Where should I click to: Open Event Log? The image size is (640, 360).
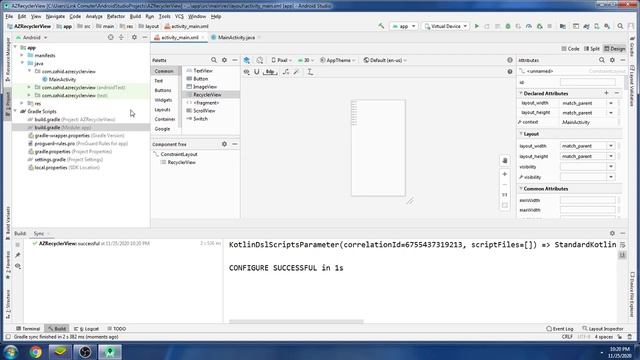click(x=560, y=329)
